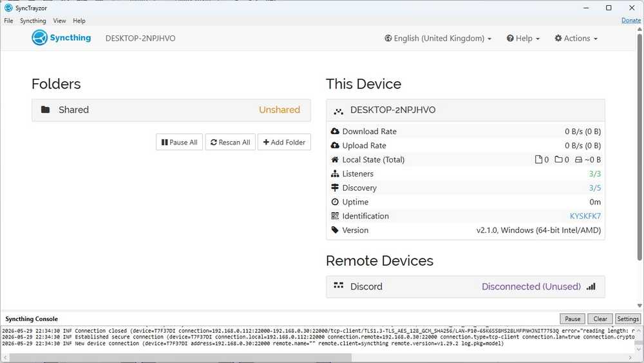Click the device icon next to DESKTOP-2NPJHVO panel header

[x=339, y=111]
